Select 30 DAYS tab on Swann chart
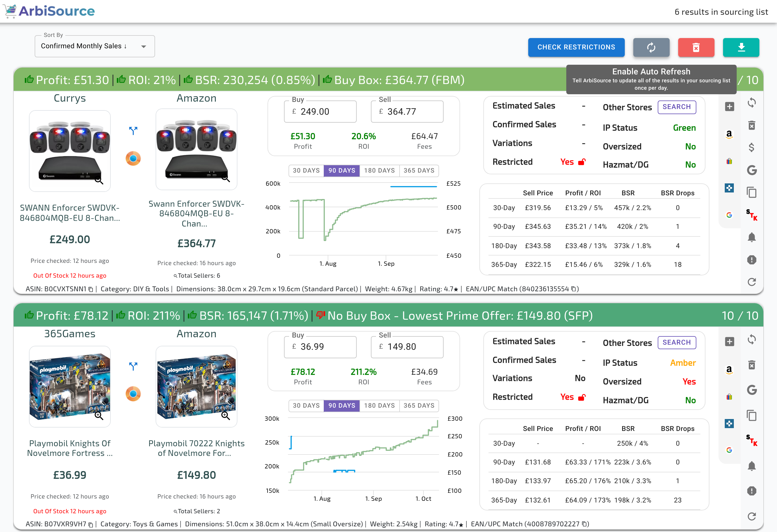This screenshot has height=532, width=777. click(306, 170)
